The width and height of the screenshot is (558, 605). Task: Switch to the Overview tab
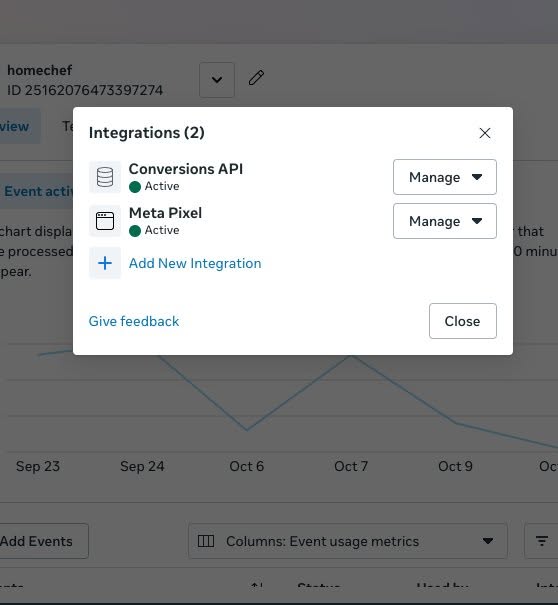tap(15, 126)
